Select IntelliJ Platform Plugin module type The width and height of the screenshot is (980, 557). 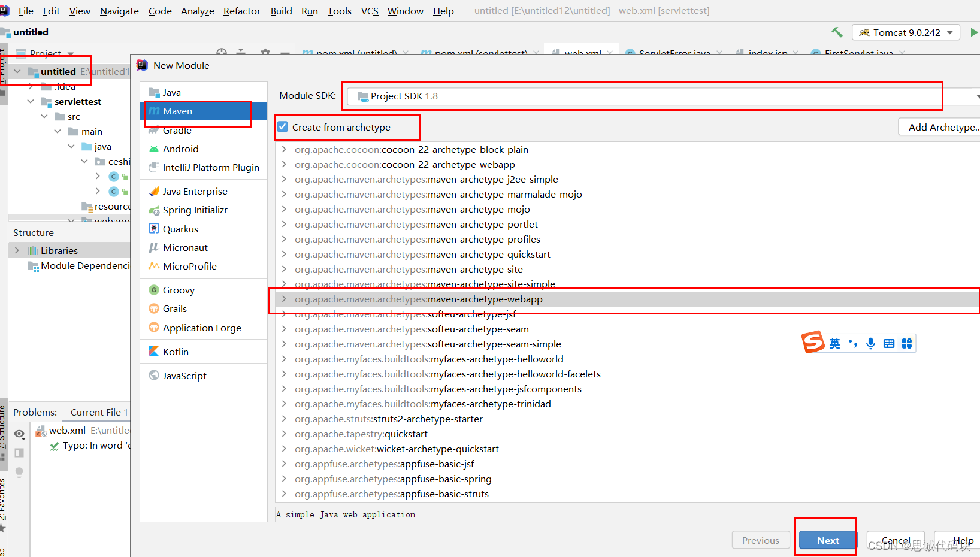coord(204,167)
